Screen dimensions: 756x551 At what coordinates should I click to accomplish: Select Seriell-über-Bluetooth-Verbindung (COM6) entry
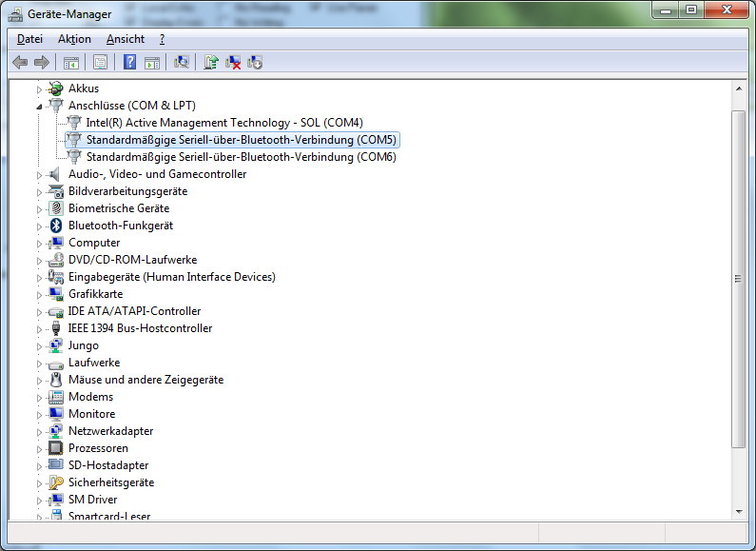pos(242,157)
